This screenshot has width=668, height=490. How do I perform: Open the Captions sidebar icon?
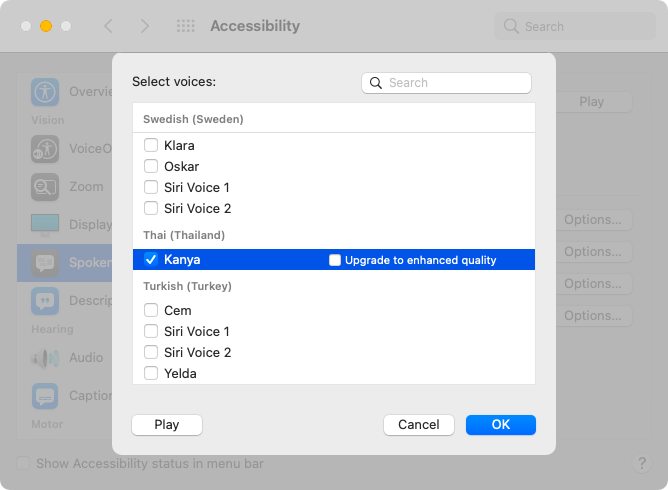click(45, 396)
